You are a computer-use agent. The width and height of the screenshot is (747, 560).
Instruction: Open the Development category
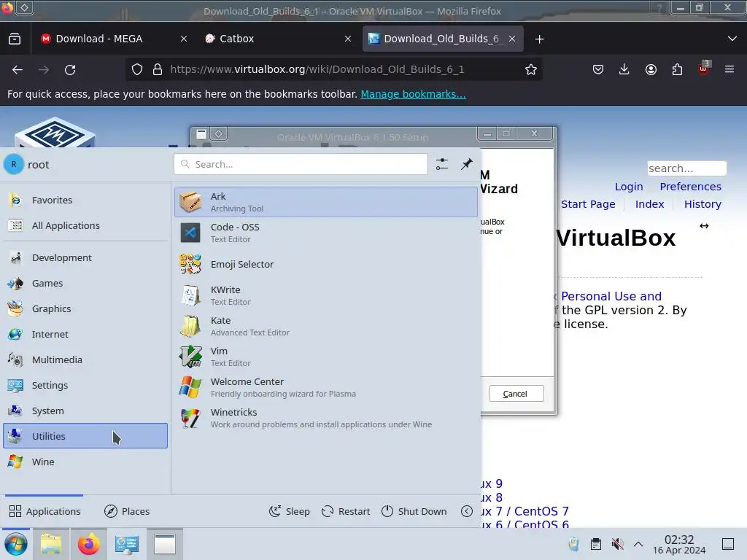click(x=85, y=257)
